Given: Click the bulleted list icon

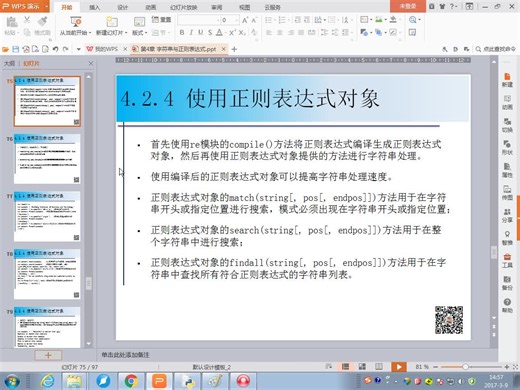Looking at the screenshot, I should click(x=269, y=20).
